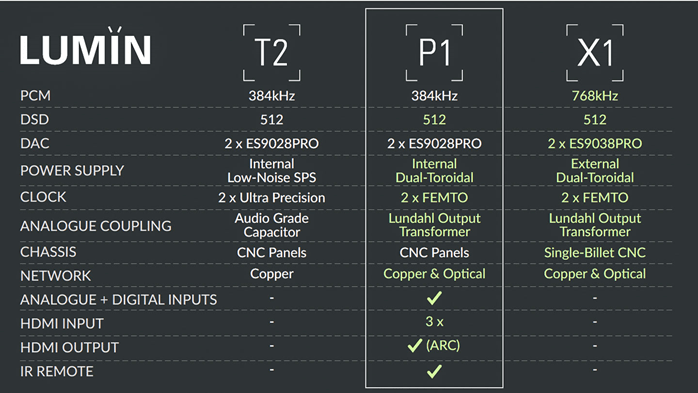Click the X1 2 x ES9038PRO DAC text
The height and width of the screenshot is (393, 698).
(x=595, y=143)
